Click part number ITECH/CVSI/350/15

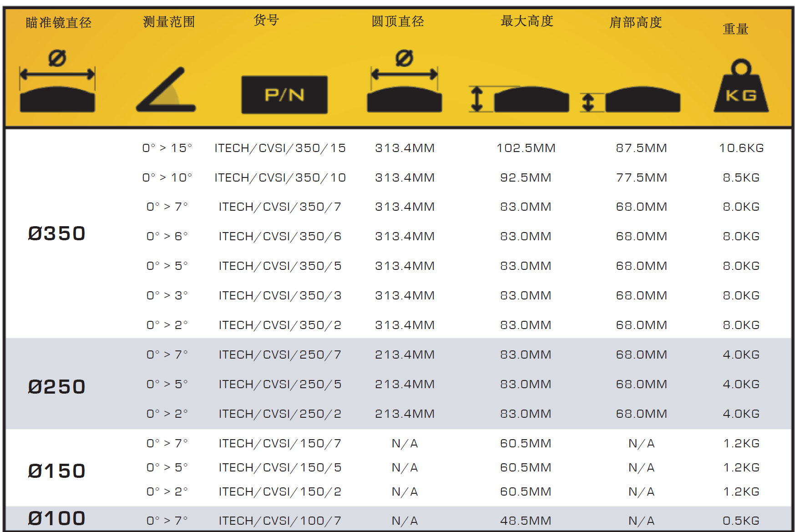pos(280,148)
